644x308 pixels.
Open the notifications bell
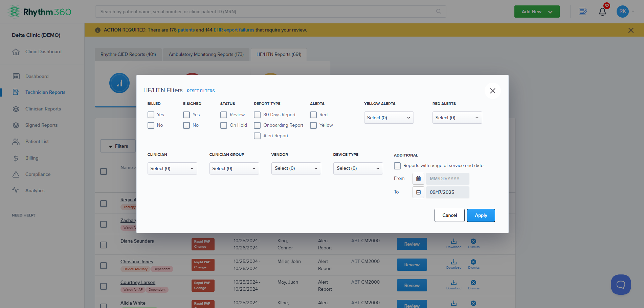coord(602,12)
